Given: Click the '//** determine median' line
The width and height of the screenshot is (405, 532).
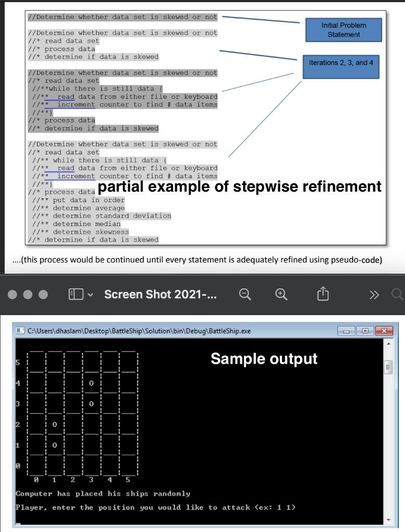Looking at the screenshot, I should tap(76, 224).
